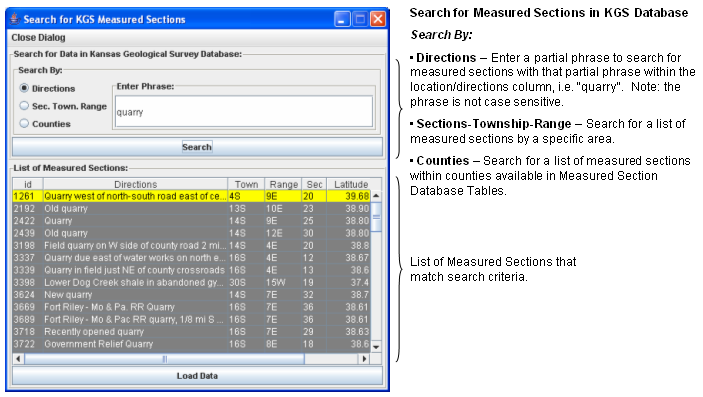Click the Java application icon in title bar
Image resolution: width=703 pixels, height=397 pixels.
click(x=15, y=19)
